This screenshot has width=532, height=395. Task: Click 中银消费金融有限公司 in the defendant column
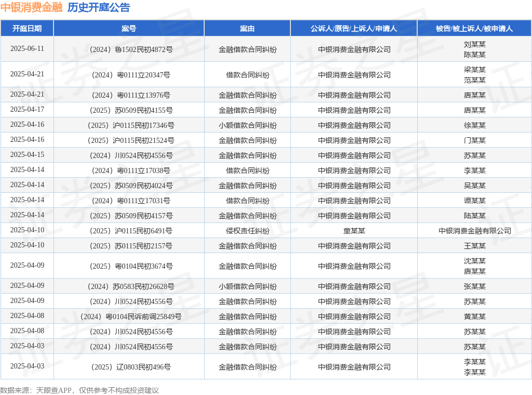[475, 231]
